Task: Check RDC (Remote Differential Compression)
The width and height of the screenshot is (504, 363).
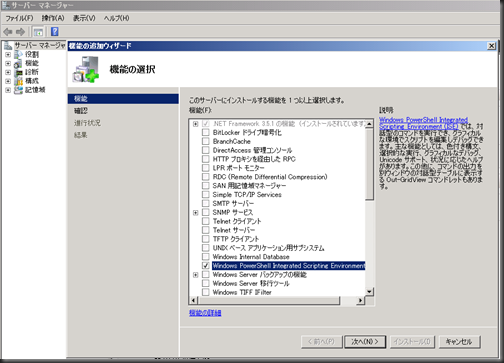Action: 206,177
